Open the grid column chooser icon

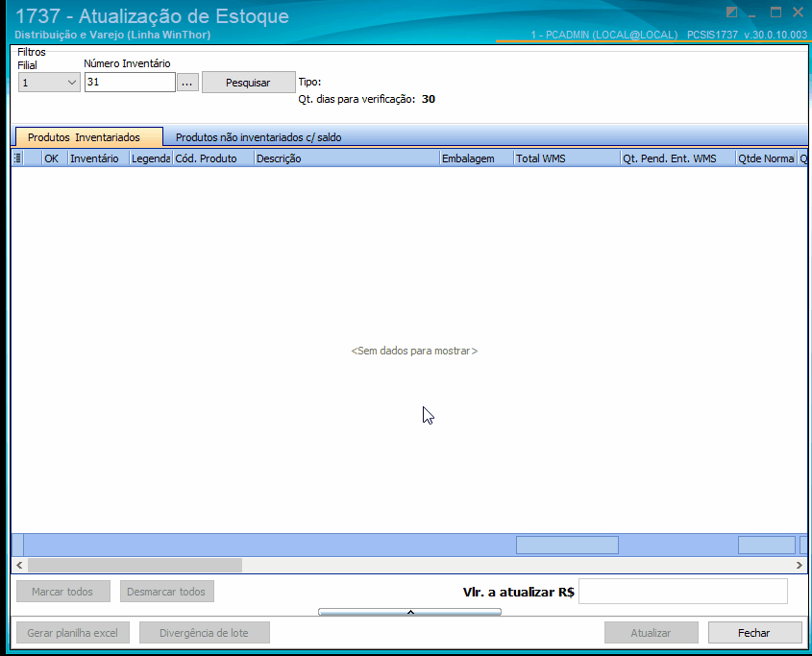(17, 158)
